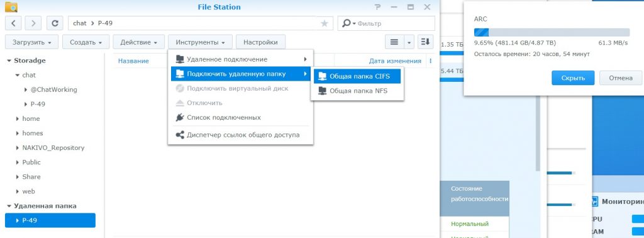Click the plug icon for connection list
Image resolution: width=644 pixels, height=238 pixels.
tap(180, 118)
